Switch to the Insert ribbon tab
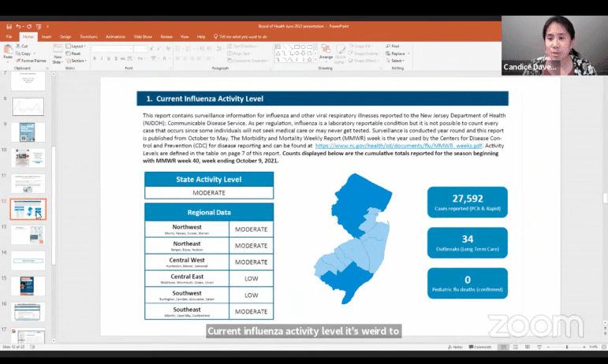 coord(47,37)
